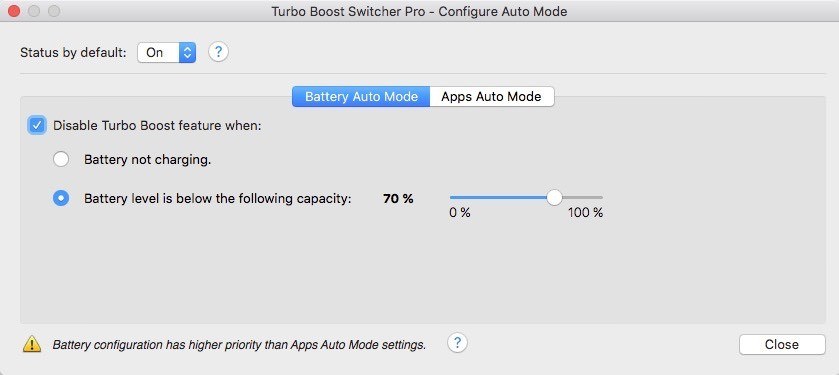
Task: Switch to the Battery Auto Mode tab
Action: point(361,97)
